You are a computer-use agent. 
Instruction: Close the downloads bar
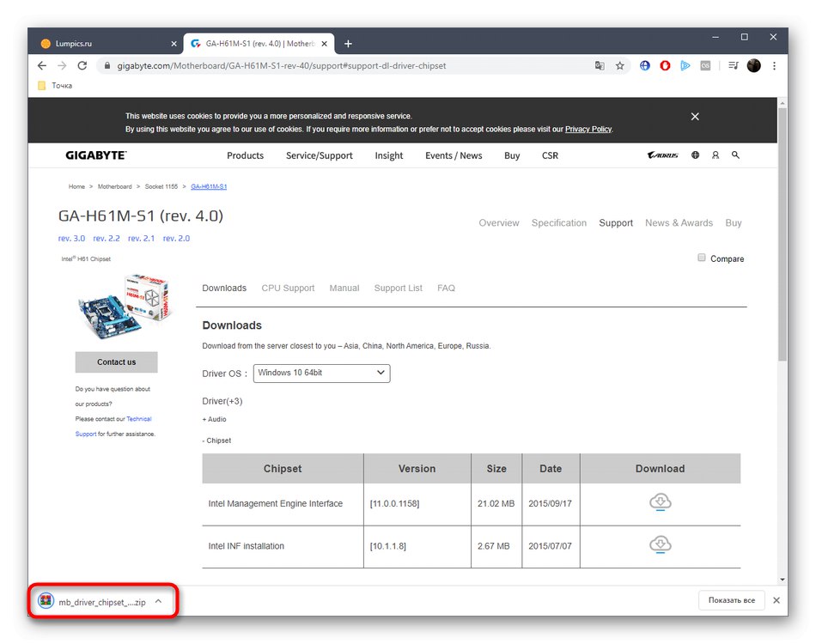pos(776,600)
